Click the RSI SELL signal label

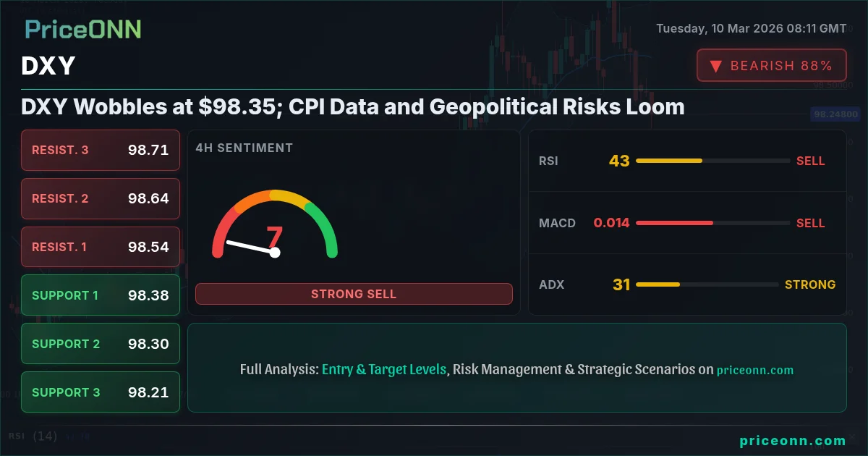(x=811, y=161)
